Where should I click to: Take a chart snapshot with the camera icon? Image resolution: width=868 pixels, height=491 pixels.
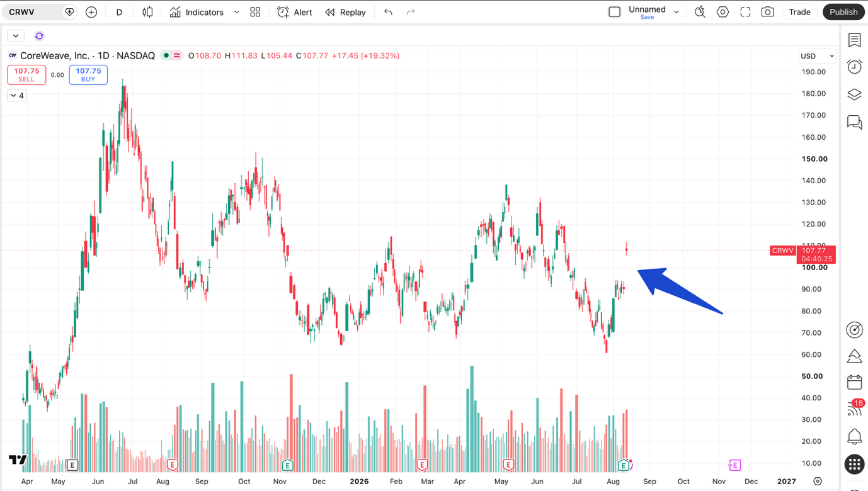pyautogui.click(x=768, y=12)
